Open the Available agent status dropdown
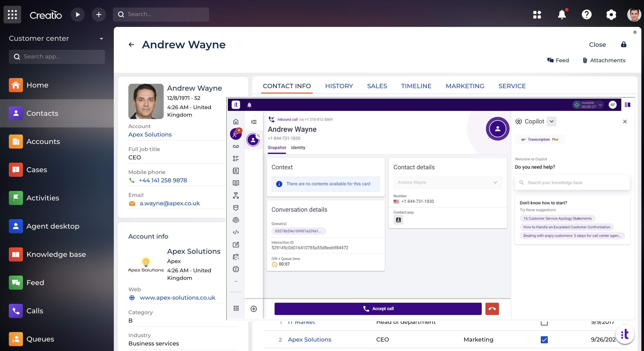644x351 pixels. [588, 105]
